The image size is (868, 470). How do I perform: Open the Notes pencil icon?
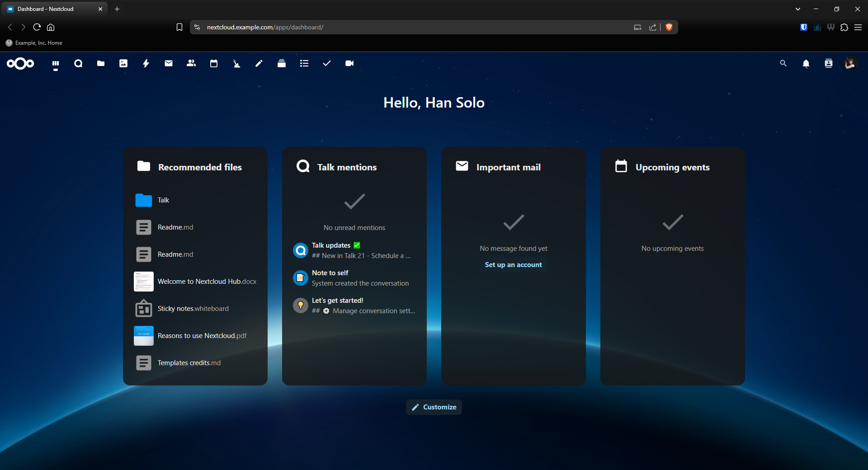pyautogui.click(x=259, y=64)
